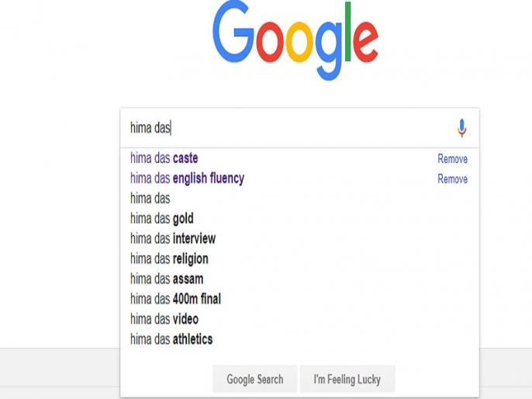Click the blue capital G in the logo
532x399 pixels.
point(233,32)
